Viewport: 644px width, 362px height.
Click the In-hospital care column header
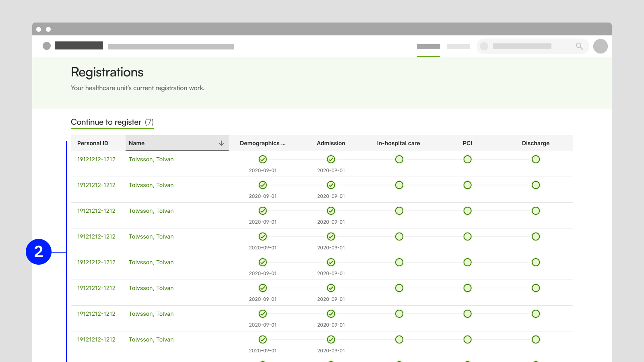398,143
